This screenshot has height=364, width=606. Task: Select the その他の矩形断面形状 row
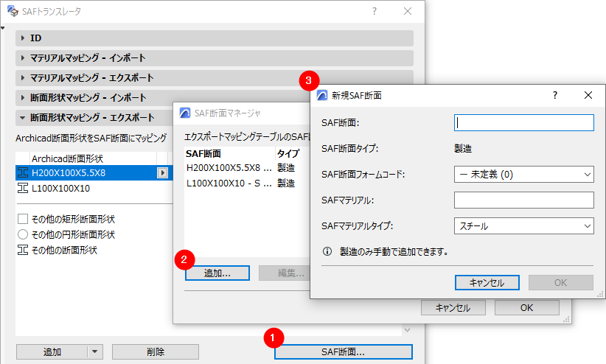point(94,219)
